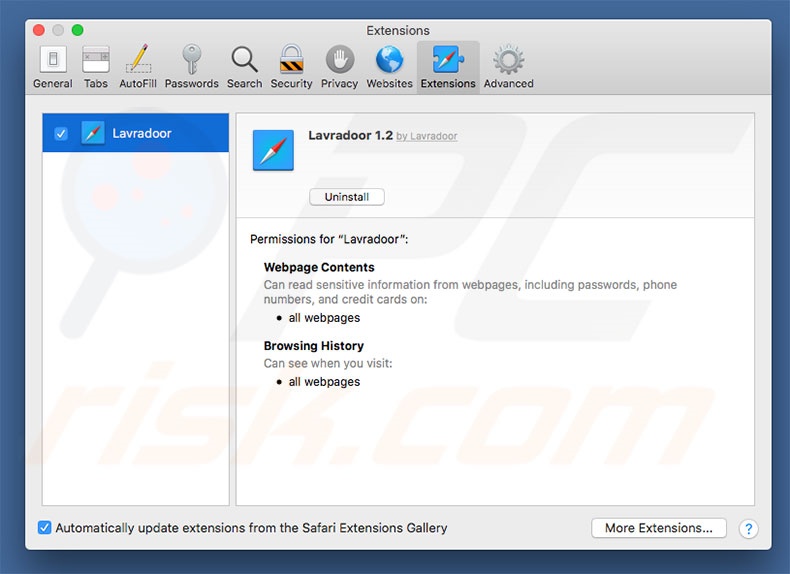The width and height of the screenshot is (790, 574).
Task: Click the sidebar Lavradoor compass icon
Action: (93, 133)
